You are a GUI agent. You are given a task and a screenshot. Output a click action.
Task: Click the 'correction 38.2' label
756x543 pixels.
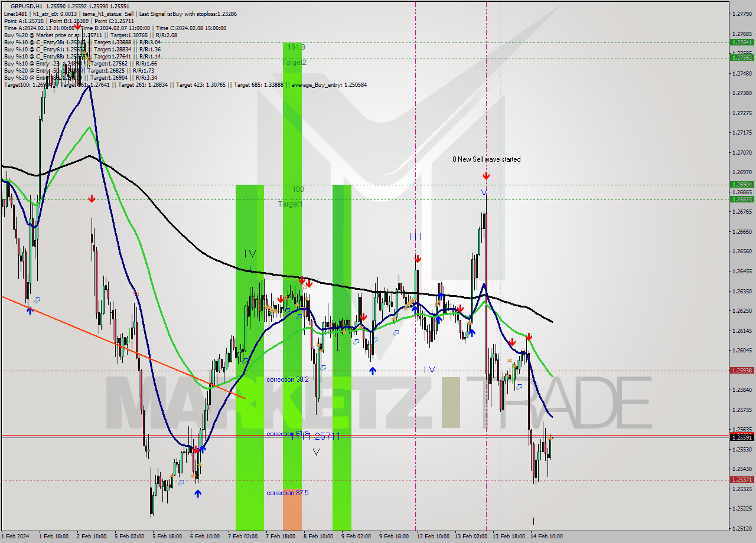point(288,380)
